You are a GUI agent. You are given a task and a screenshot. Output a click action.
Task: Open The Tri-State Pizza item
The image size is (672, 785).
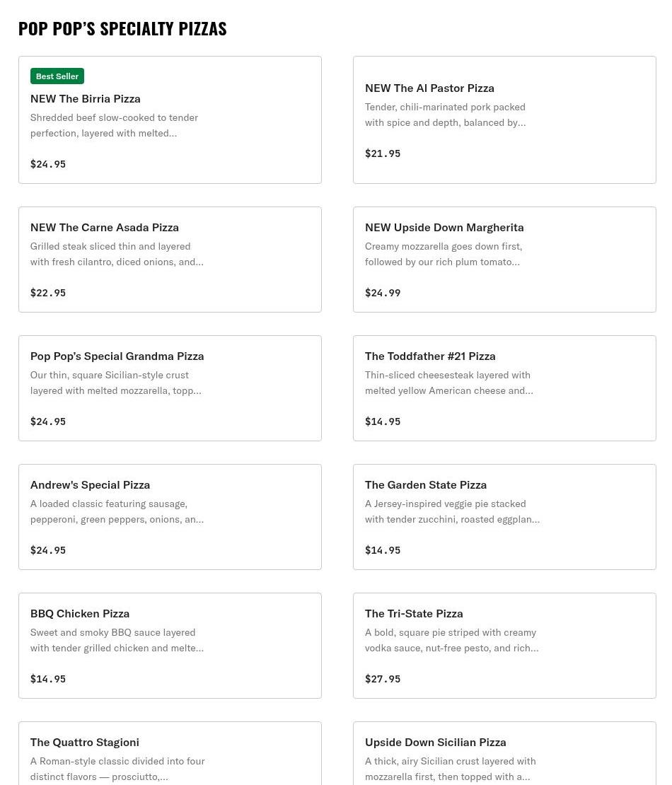504,645
